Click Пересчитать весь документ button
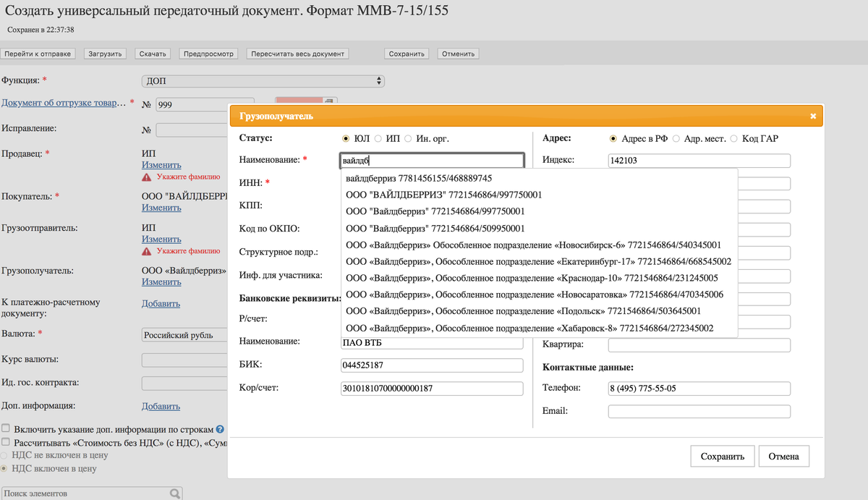This screenshot has width=868, height=500. (x=298, y=54)
